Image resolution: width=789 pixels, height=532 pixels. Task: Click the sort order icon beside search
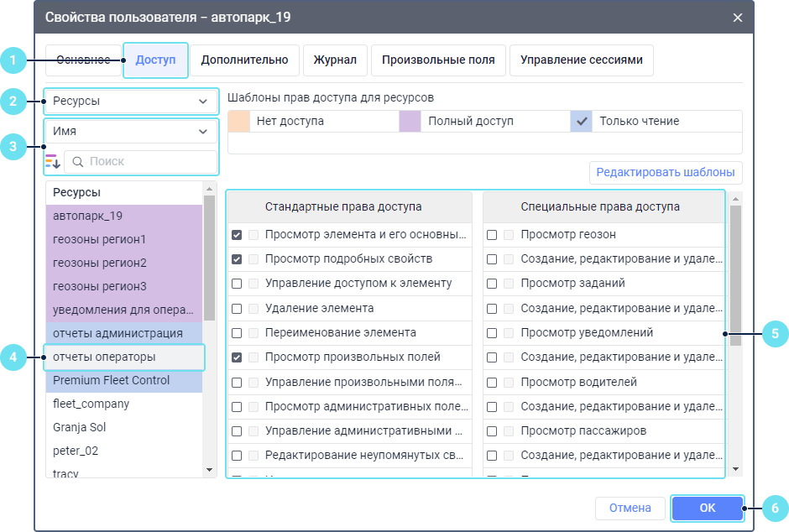point(53,161)
